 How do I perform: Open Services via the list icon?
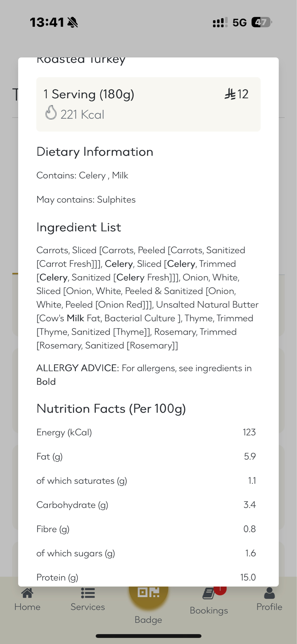click(88, 593)
